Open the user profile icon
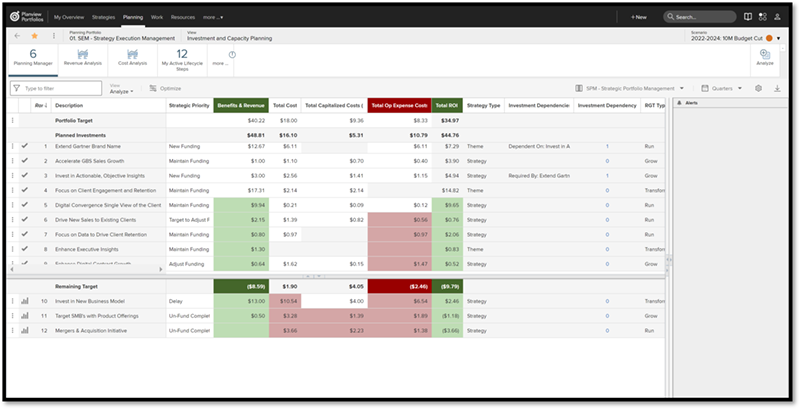The width and height of the screenshot is (800, 409). 777,17
